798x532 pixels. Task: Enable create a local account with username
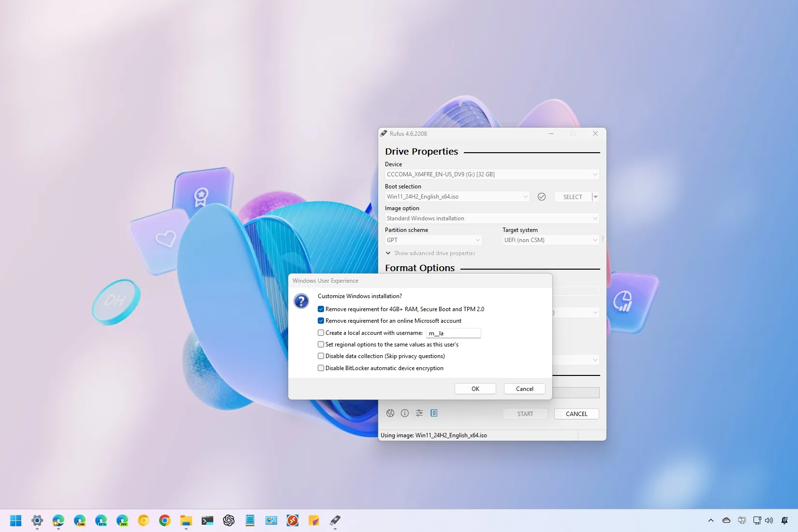click(x=321, y=333)
